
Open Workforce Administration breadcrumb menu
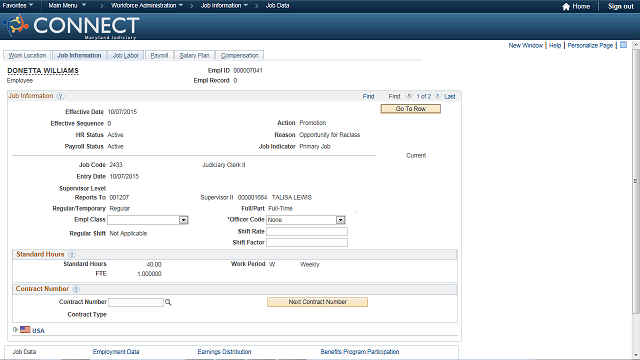click(147, 5)
